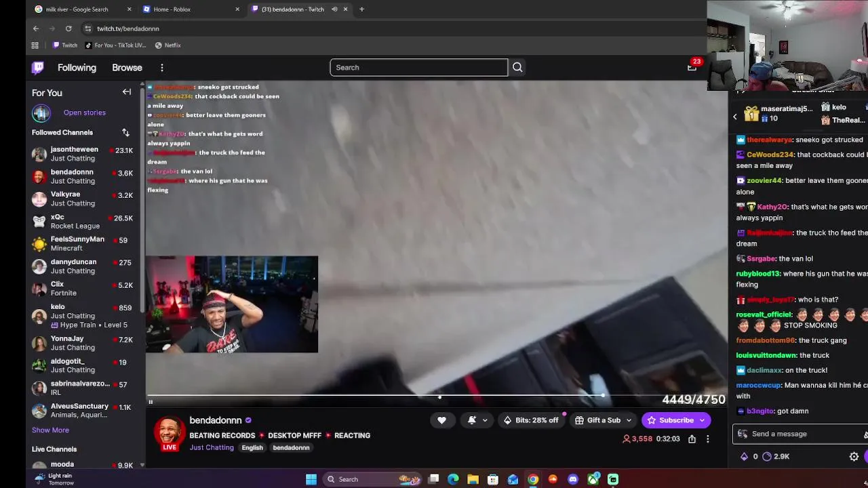The image size is (868, 488).
Task: Open Discord from taskbar
Action: pyautogui.click(x=573, y=479)
